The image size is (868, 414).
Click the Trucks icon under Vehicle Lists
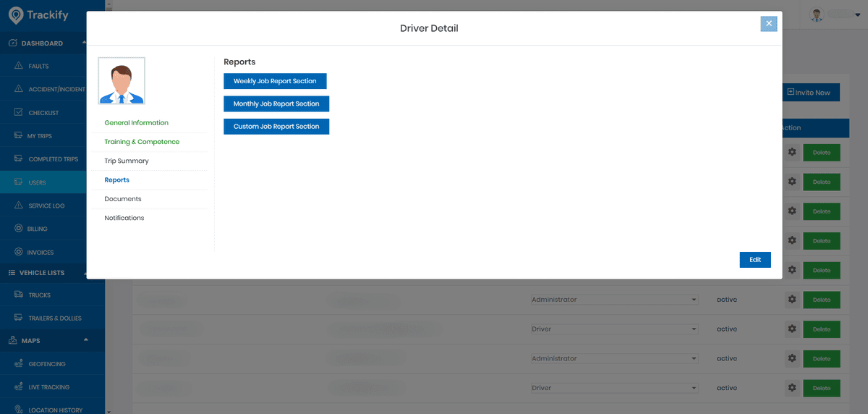point(20,295)
